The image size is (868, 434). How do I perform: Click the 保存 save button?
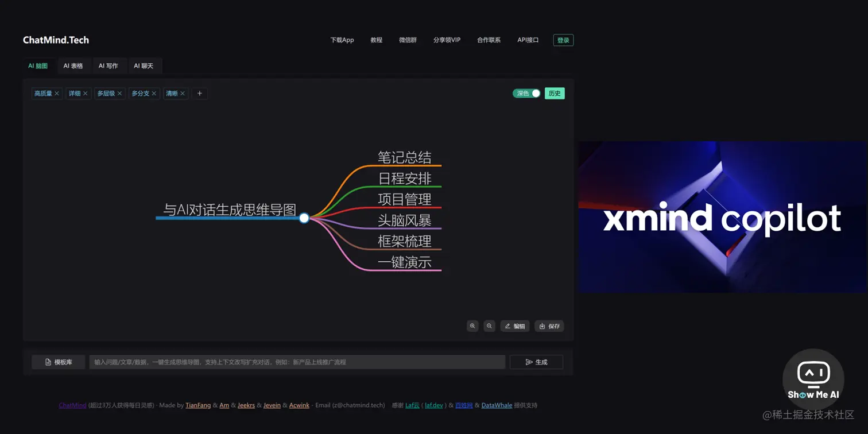pos(549,326)
